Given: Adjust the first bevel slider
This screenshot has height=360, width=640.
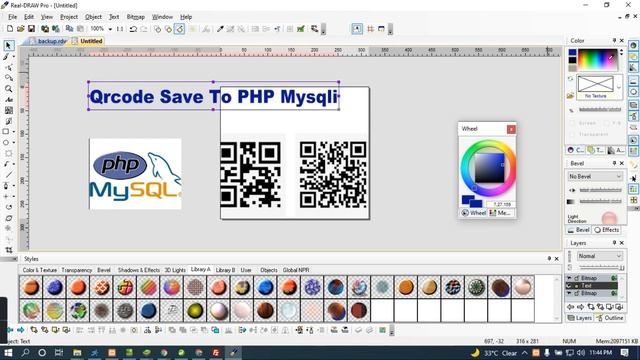Looking at the screenshot, I should (600, 190).
